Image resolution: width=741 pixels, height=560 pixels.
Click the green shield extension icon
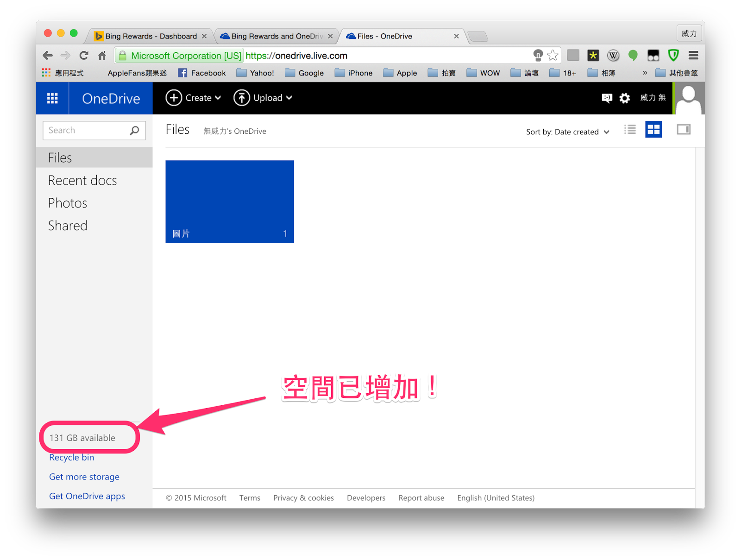click(x=673, y=56)
